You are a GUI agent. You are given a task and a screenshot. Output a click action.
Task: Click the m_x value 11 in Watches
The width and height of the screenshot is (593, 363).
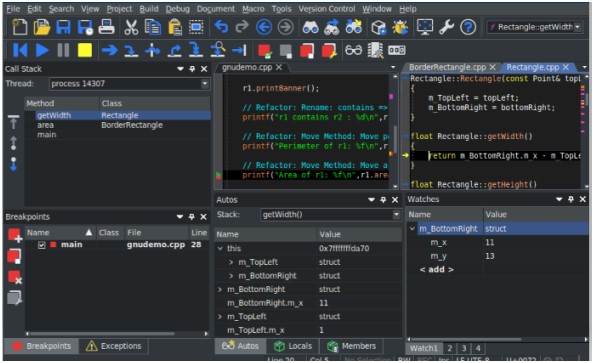490,242
